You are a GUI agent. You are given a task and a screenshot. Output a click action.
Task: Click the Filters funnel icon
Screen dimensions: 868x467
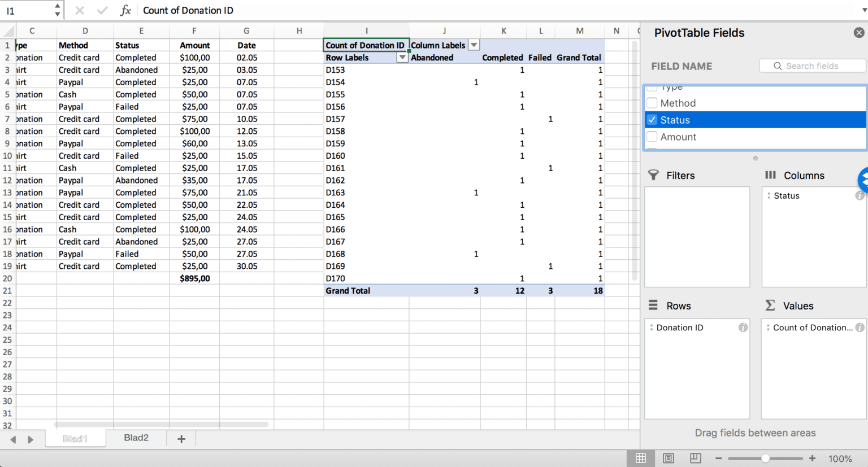point(653,175)
